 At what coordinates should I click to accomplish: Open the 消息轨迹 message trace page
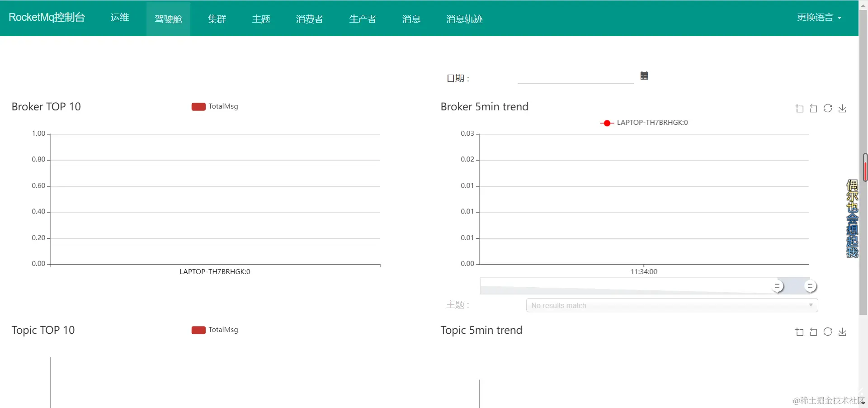pyautogui.click(x=464, y=19)
